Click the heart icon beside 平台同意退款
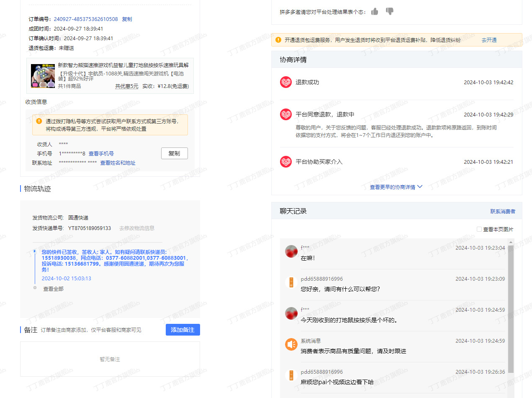 (286, 114)
